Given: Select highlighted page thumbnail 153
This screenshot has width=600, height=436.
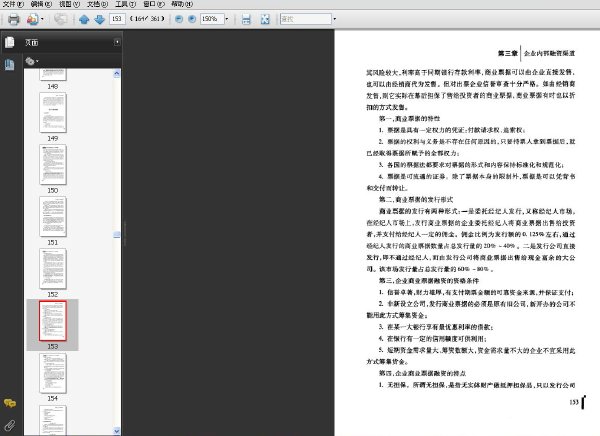Looking at the screenshot, I should pyautogui.click(x=53, y=321).
